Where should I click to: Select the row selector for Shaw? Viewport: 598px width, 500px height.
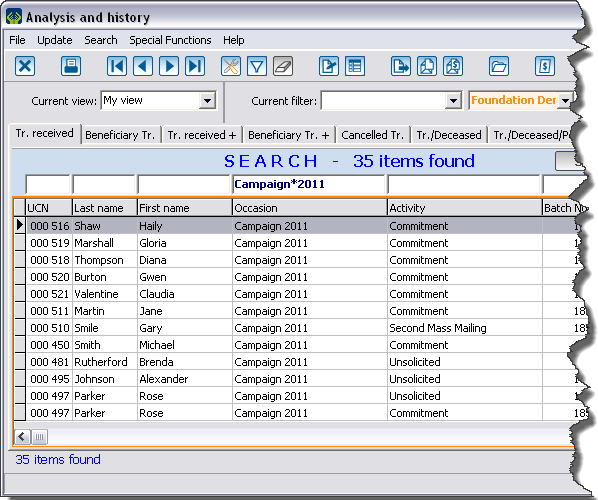20,225
